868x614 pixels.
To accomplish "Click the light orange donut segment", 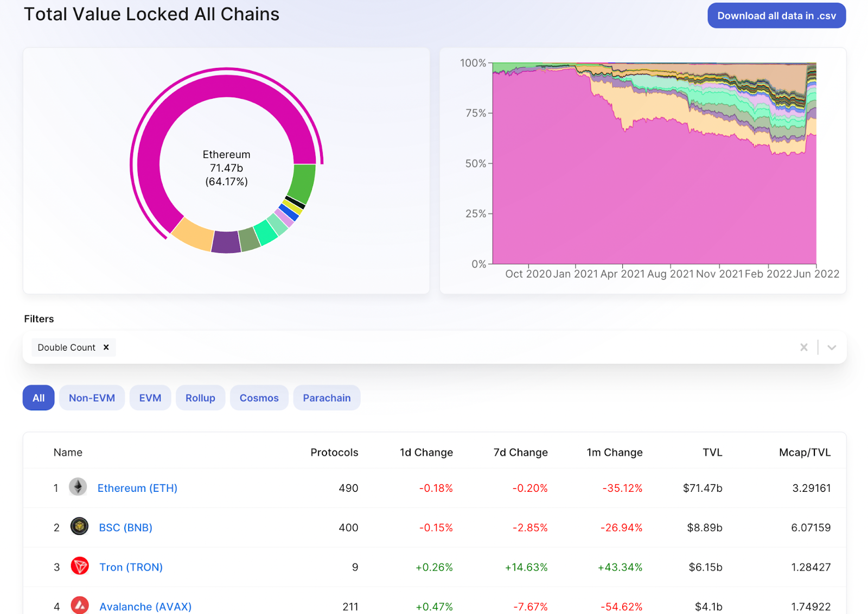I will [x=194, y=235].
